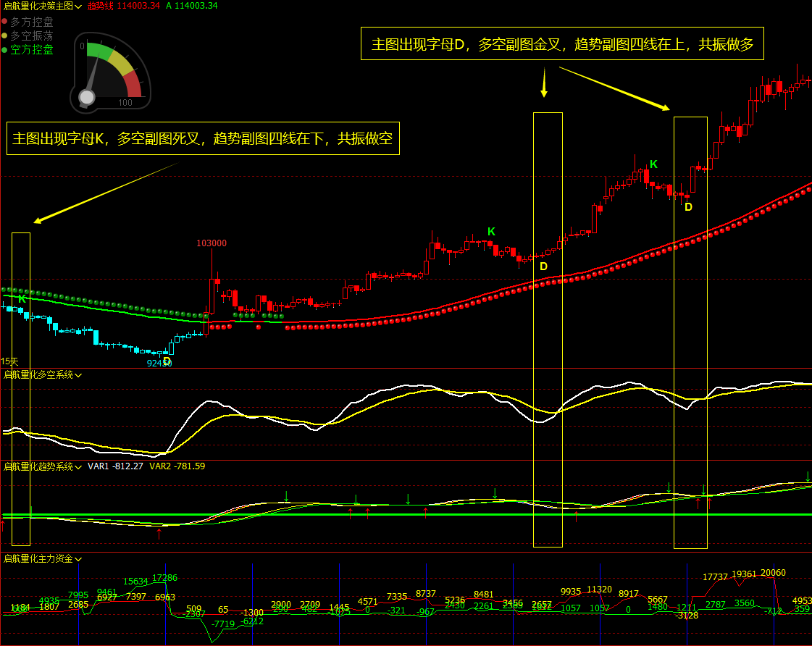Click the red dot beside 多方控盘
This screenshot has width=812, height=646.
tap(4, 22)
